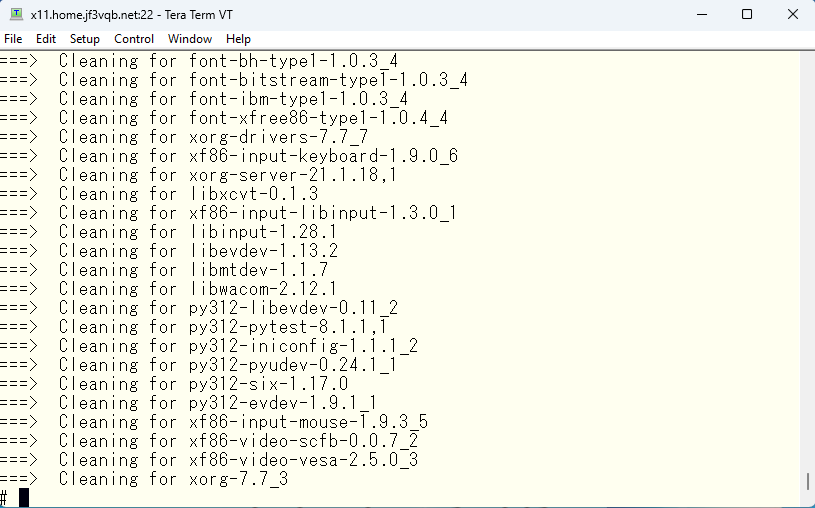Screen dimensions: 815x508
Task: Click the xorg-server-21.1.18,1 text in terminal
Action: click(293, 175)
